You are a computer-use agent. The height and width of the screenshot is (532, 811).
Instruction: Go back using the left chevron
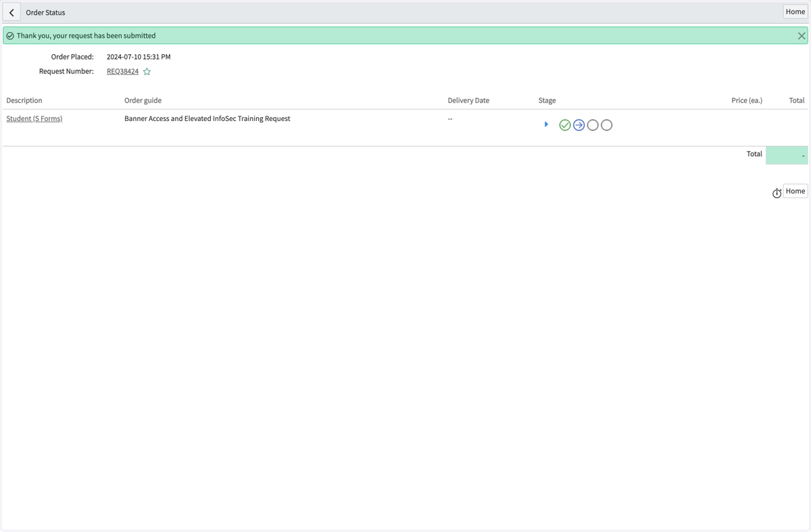(11, 12)
